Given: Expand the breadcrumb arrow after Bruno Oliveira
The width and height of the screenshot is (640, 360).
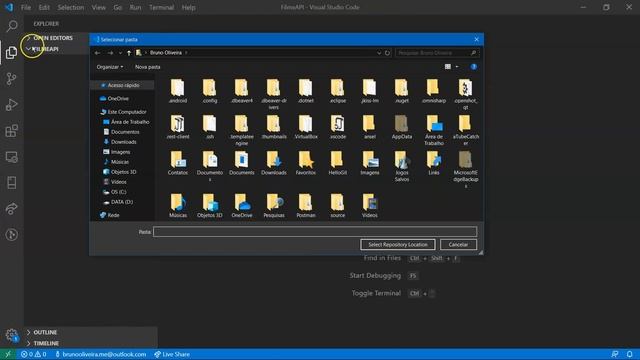Looking at the screenshot, I should click(x=186, y=53).
